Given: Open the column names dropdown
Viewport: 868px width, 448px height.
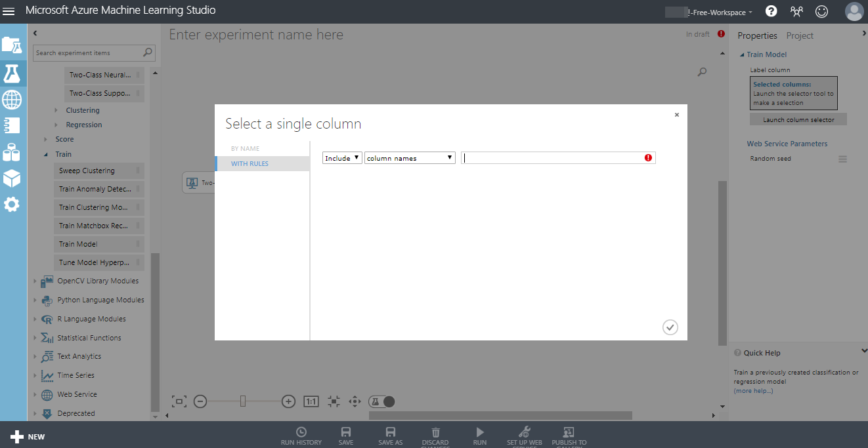Looking at the screenshot, I should click(x=410, y=158).
